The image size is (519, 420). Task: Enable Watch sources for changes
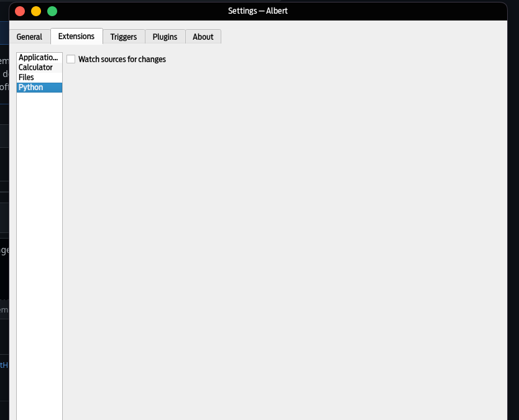click(71, 58)
